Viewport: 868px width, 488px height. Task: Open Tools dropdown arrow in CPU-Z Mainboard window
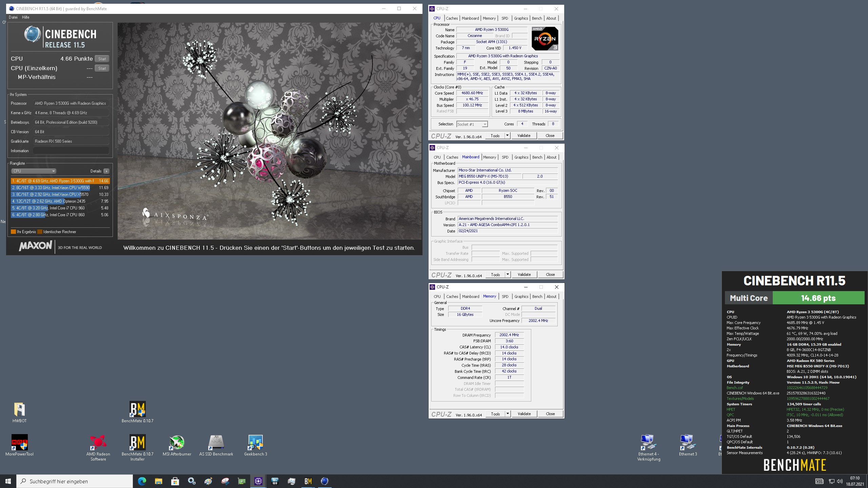click(x=508, y=274)
